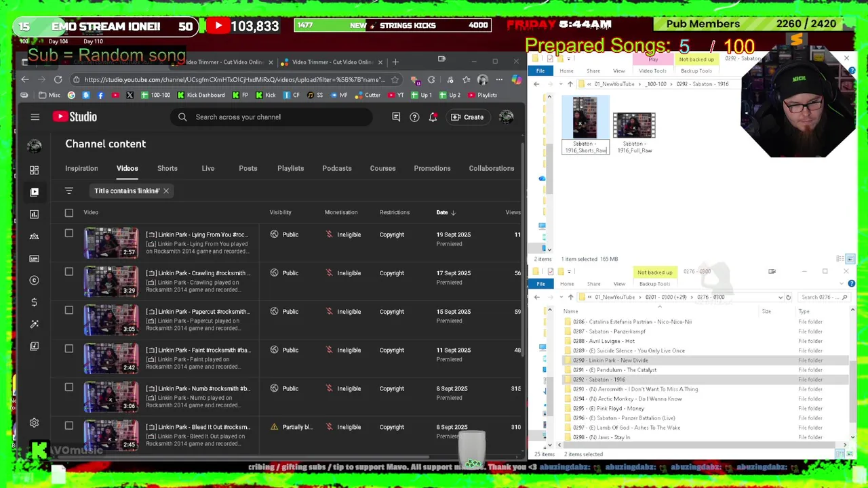This screenshot has width=868, height=488.
Task: Open a new browser tab
Action: click(395, 62)
